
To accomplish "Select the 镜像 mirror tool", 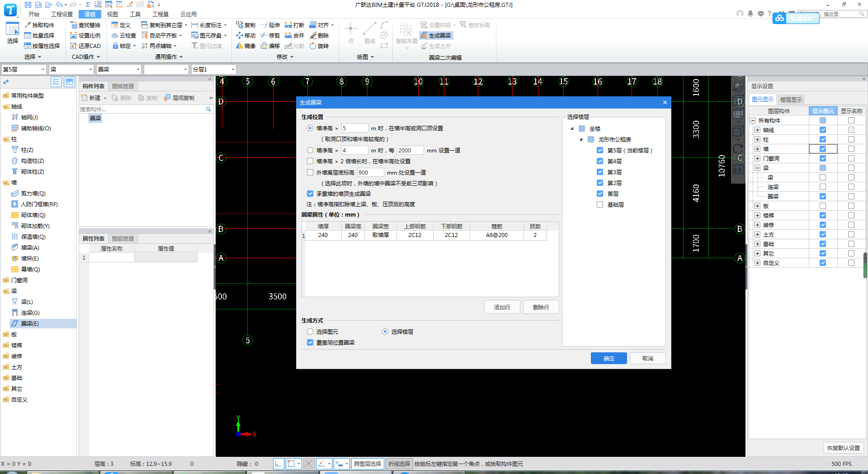I will click(245, 46).
